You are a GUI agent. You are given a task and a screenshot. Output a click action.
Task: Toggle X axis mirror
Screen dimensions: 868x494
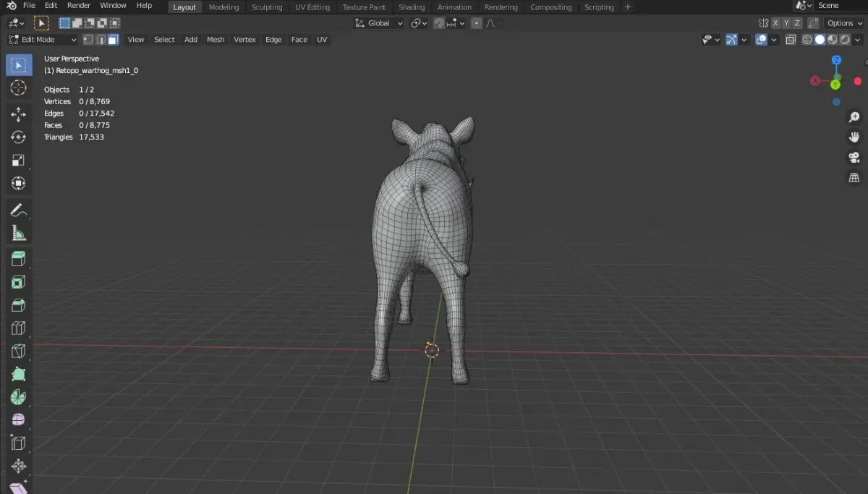tap(775, 23)
